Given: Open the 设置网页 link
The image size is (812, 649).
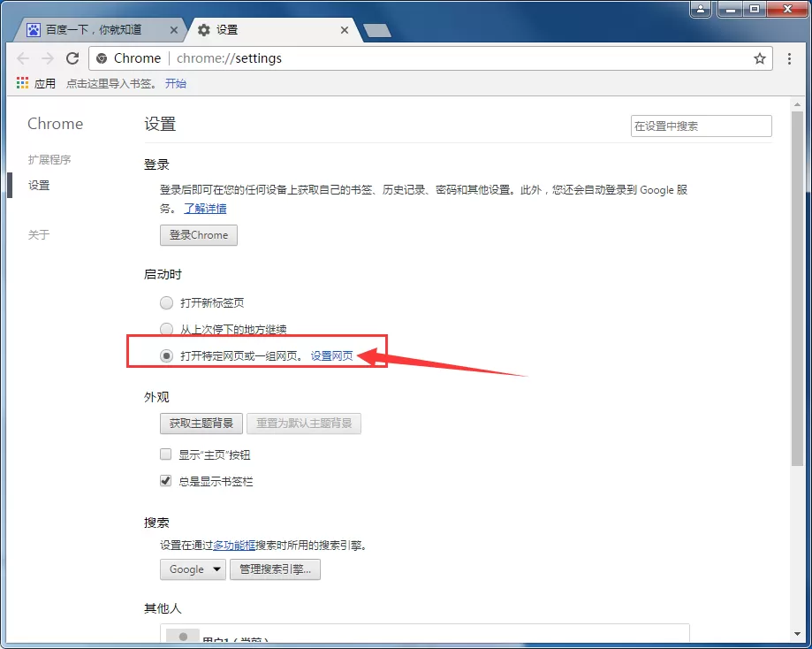Looking at the screenshot, I should (x=332, y=355).
